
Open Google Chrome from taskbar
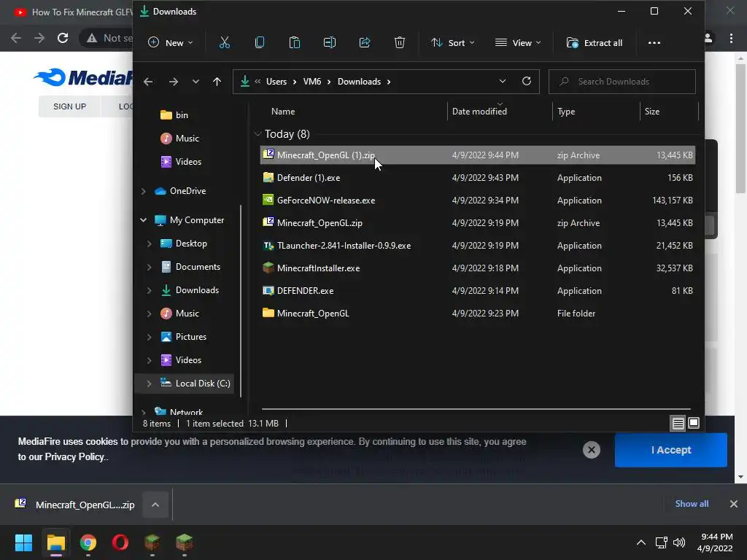88,542
